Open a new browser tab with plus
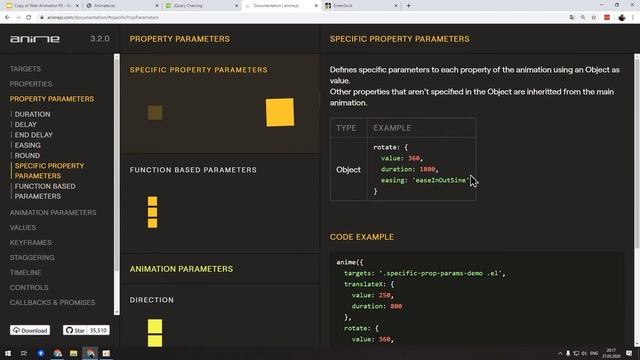The height and width of the screenshot is (360, 640). coord(408,6)
